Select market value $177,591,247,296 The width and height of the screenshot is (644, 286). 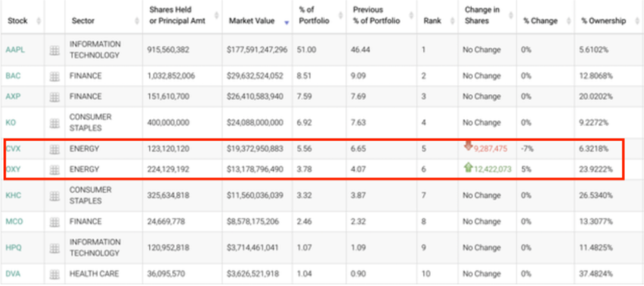pos(257,50)
